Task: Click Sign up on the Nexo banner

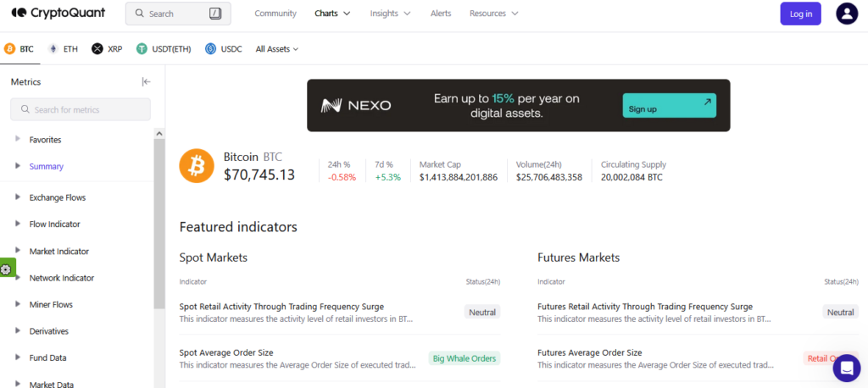Action: coord(669,106)
